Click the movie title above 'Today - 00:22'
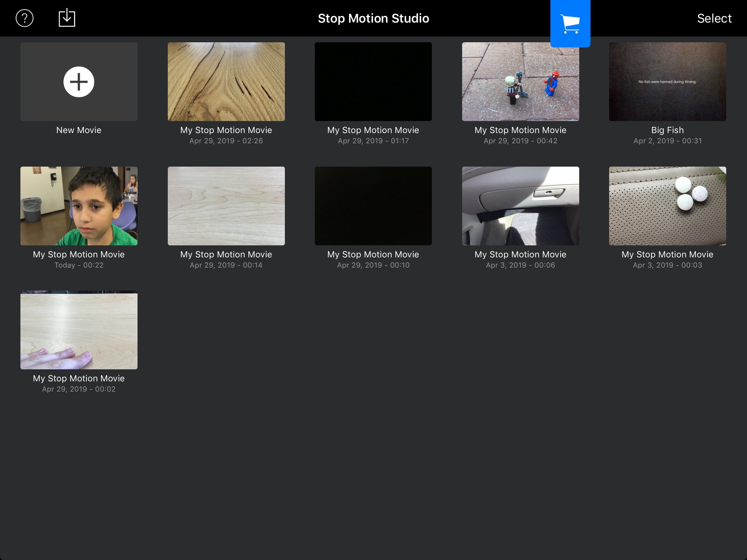 click(79, 254)
